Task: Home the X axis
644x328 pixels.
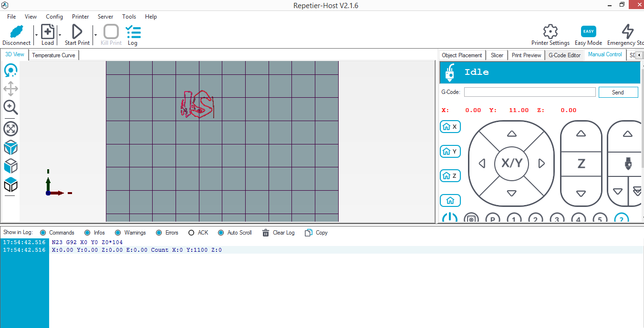Action: pos(450,126)
